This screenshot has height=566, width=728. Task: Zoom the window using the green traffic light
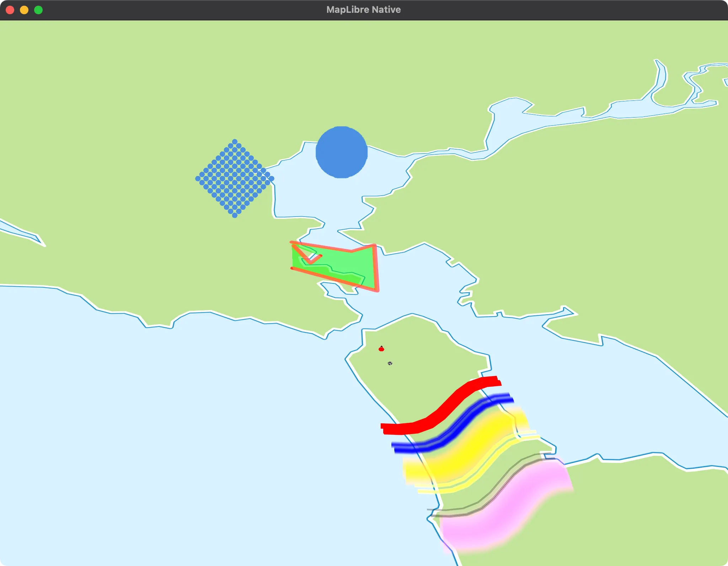[x=38, y=10]
